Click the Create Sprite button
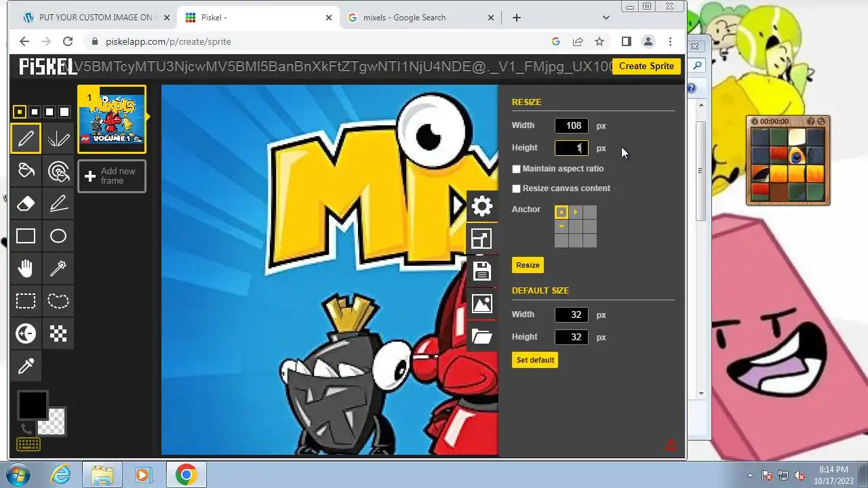The height and width of the screenshot is (488, 868). pos(646,66)
